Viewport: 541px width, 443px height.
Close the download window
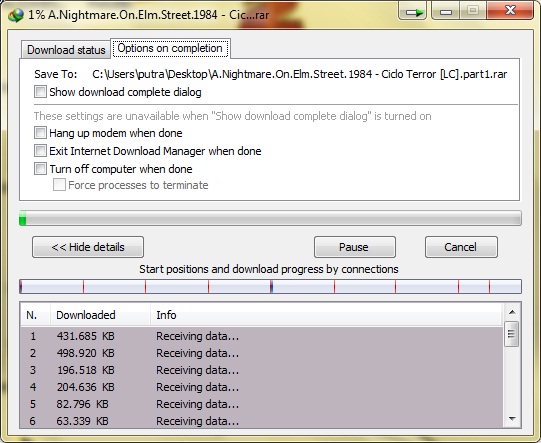(510, 11)
